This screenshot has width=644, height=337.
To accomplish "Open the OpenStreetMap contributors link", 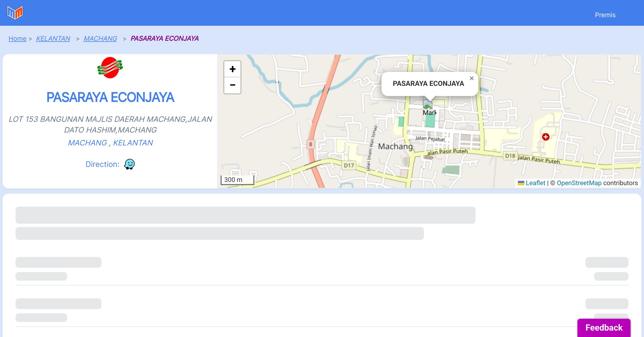I will (x=579, y=183).
